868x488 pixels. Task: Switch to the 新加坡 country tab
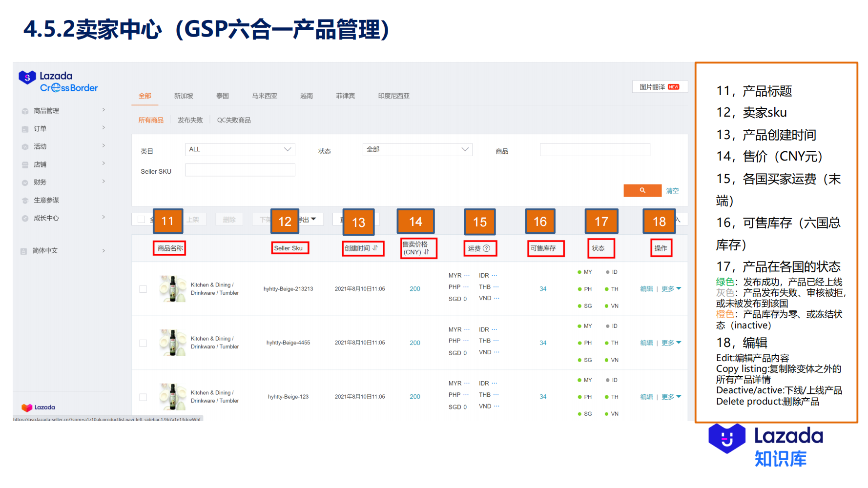click(183, 96)
